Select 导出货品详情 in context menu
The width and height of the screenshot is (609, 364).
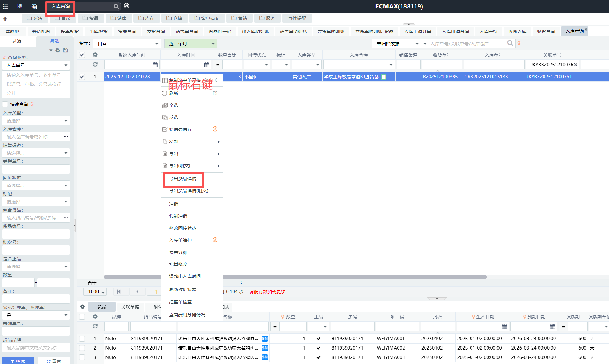[x=183, y=179]
